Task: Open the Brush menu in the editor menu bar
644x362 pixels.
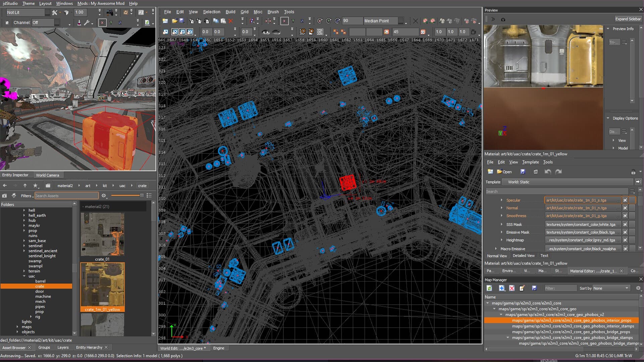Action: click(273, 12)
